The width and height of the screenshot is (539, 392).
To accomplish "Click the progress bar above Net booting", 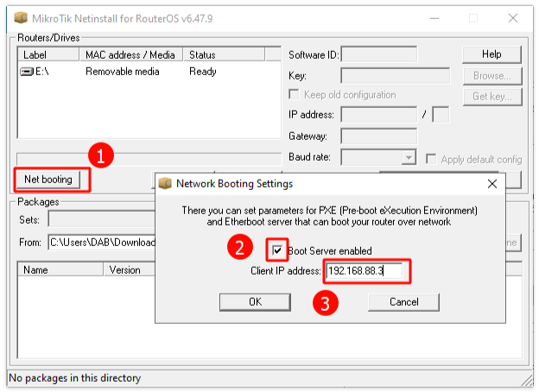I will coord(149,159).
